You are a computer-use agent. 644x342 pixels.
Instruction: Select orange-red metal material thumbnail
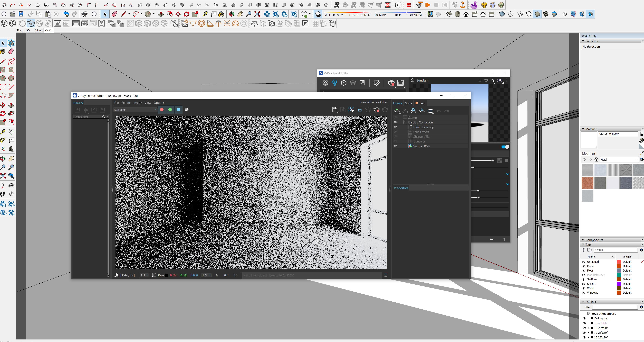(x=587, y=183)
